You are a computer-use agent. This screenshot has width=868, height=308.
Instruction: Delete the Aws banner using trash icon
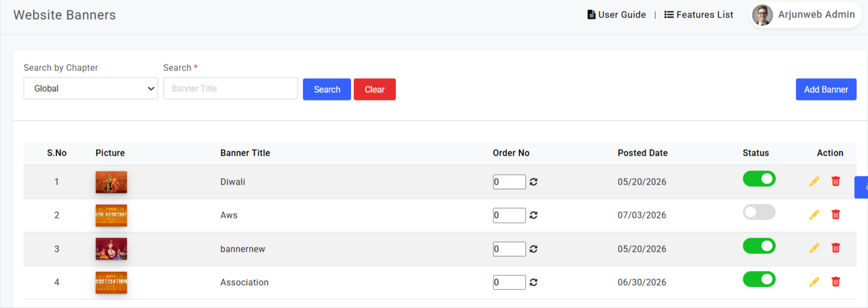pyautogui.click(x=836, y=215)
